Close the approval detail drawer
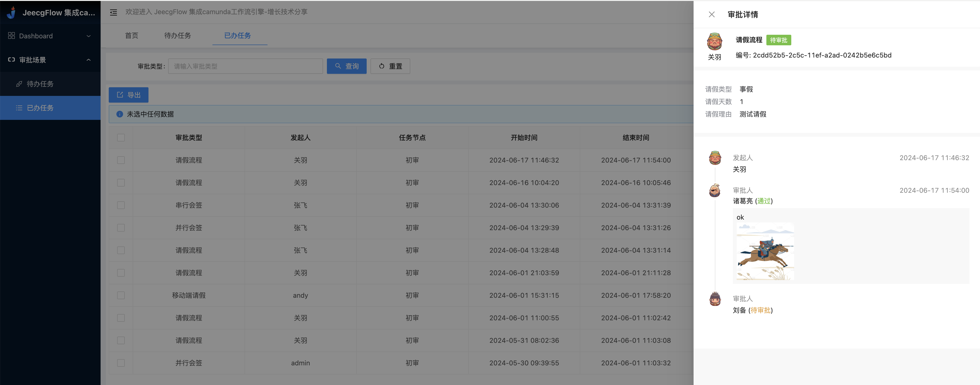980x385 pixels. click(x=712, y=14)
